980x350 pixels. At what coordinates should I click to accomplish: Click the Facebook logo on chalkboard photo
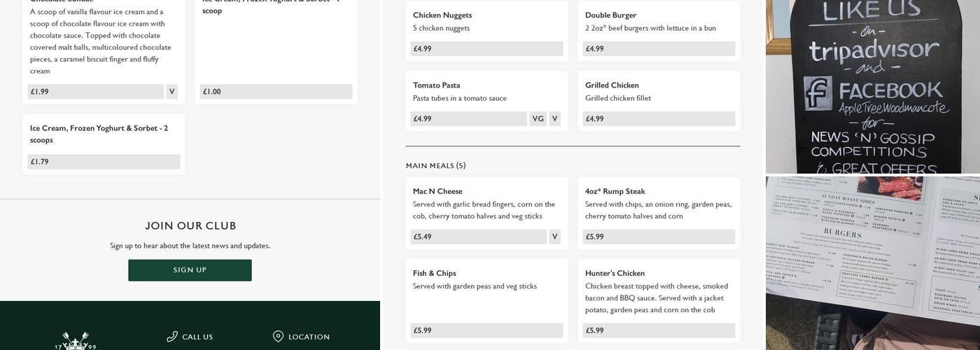click(x=818, y=93)
